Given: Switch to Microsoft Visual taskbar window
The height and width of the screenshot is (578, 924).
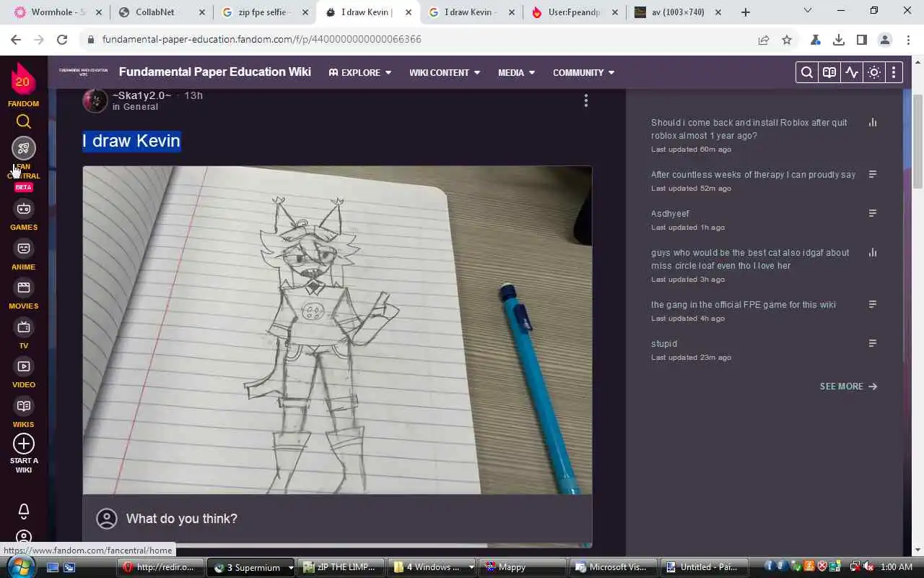Looking at the screenshot, I should point(613,567).
